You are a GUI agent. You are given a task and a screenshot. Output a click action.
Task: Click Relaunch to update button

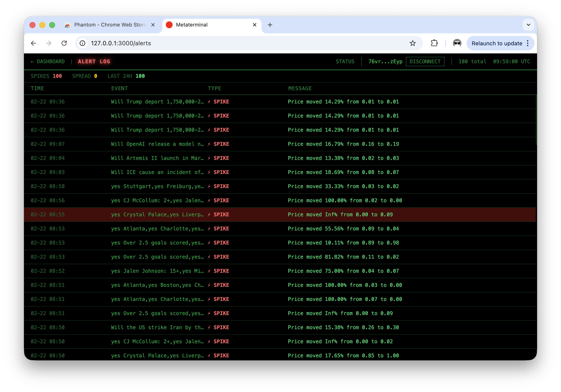(496, 43)
